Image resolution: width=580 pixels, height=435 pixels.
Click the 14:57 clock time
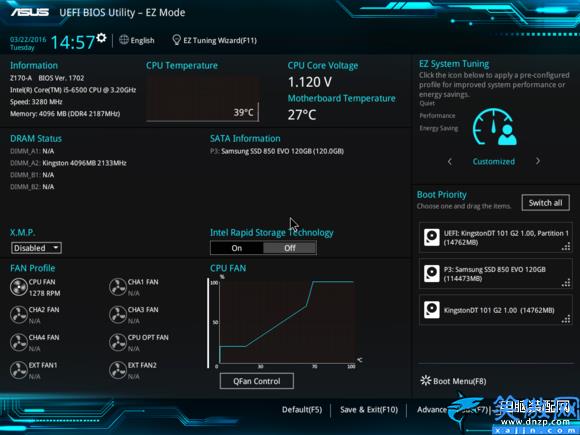72,42
